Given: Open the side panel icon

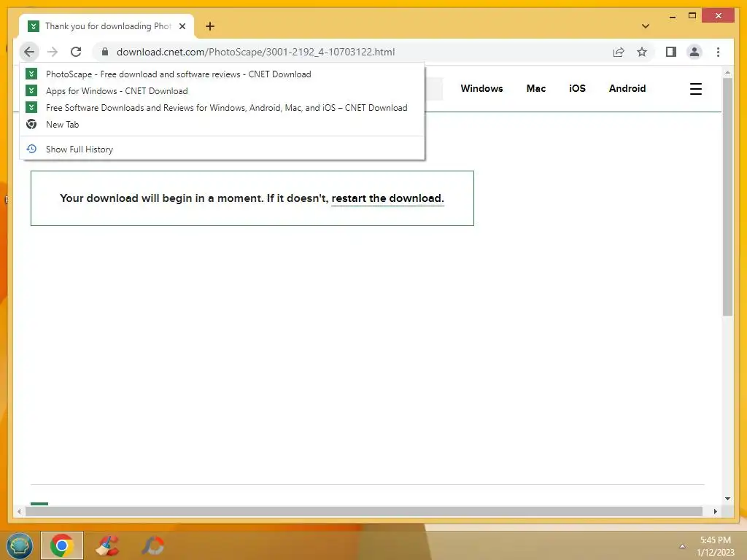Looking at the screenshot, I should click(x=671, y=52).
